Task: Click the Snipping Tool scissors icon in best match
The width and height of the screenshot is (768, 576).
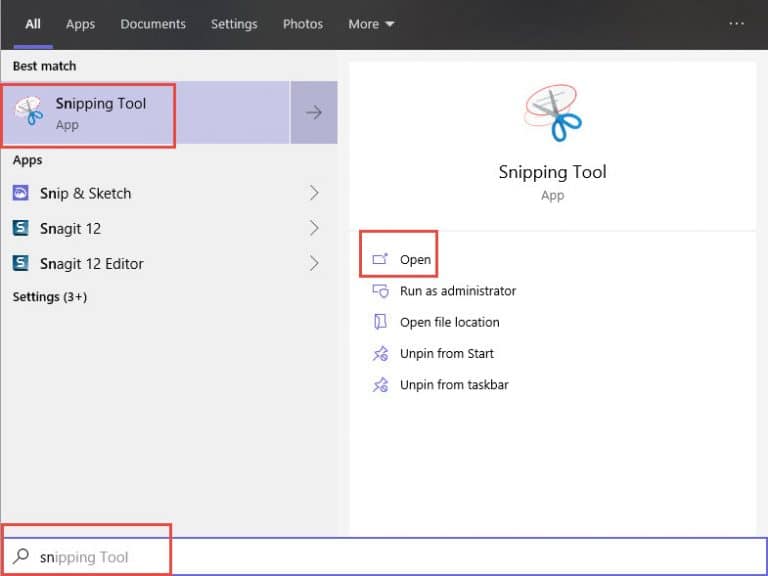Action: (29, 111)
